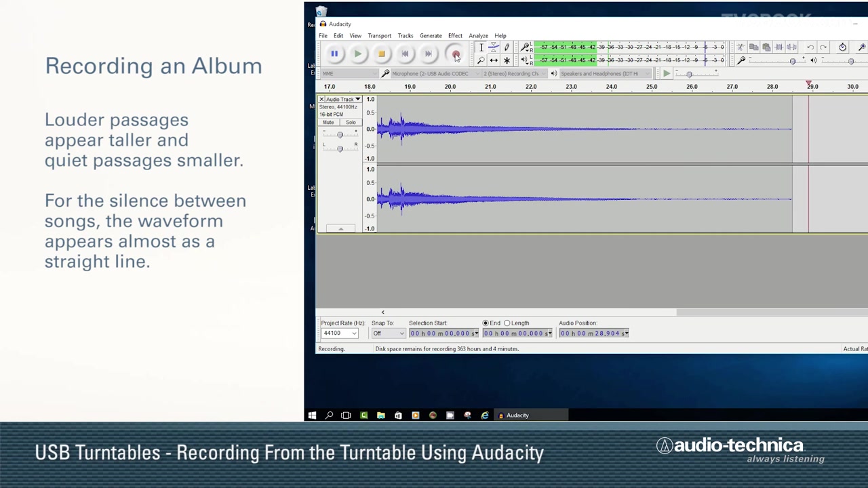
Task: Click the Trim Audio icon
Action: [x=779, y=47]
